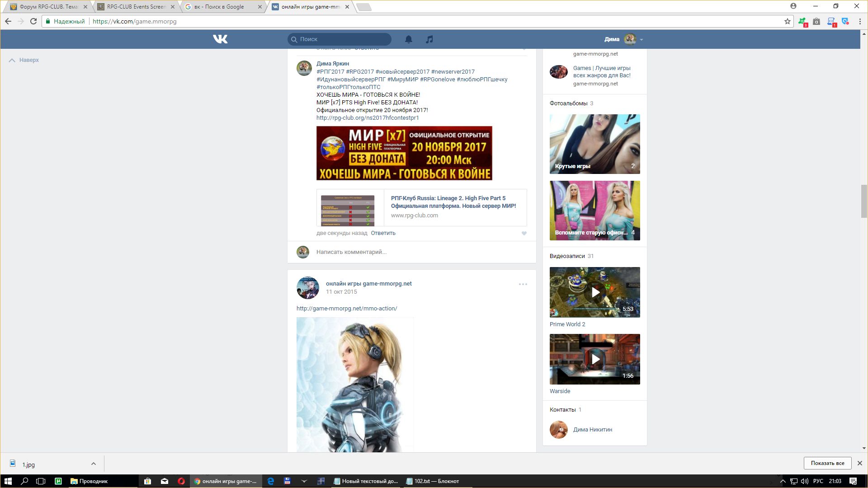Open the post options three-dot menu
The image size is (868, 488).
tap(523, 284)
